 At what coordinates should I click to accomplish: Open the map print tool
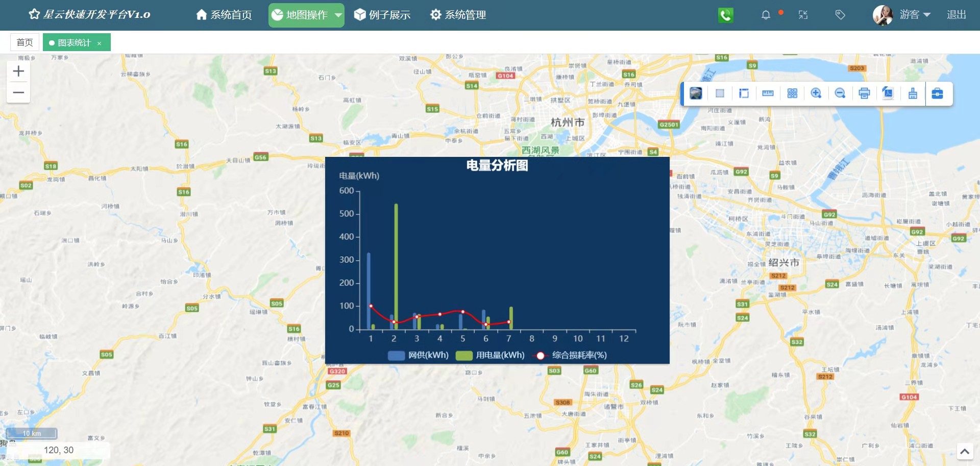(864, 94)
